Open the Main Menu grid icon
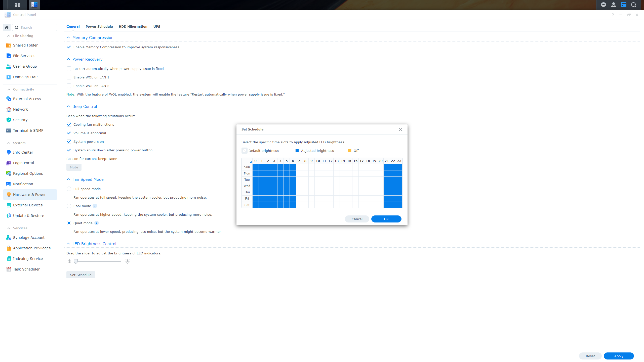 point(17,5)
